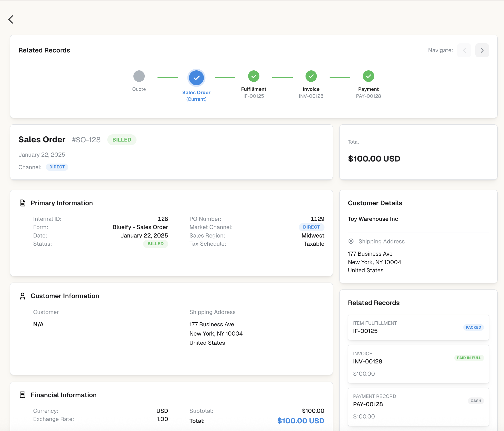Viewport: 504px width, 431px height.
Task: Open the Fulfillment step checkmark circle
Action: tap(254, 76)
